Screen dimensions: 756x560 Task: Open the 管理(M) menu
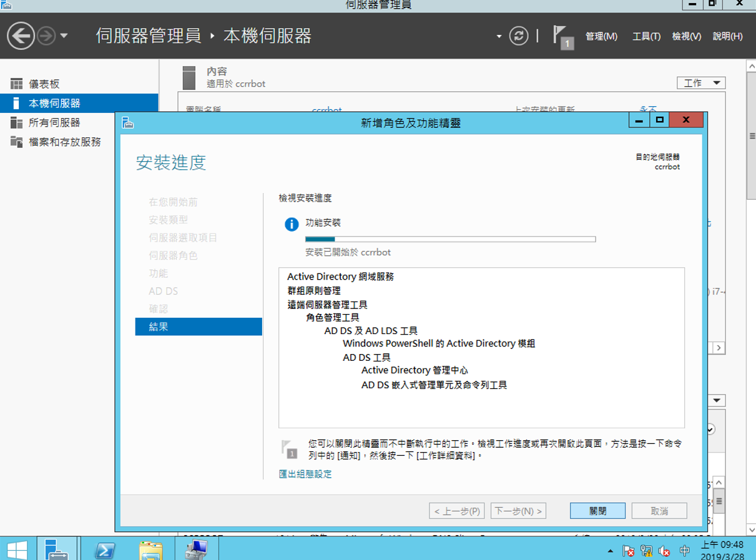(x=601, y=36)
